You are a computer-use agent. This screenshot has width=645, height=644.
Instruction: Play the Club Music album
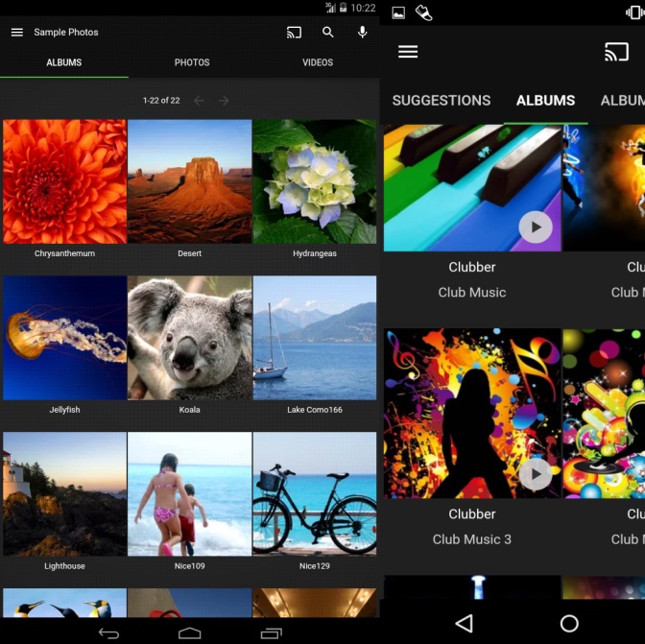point(536,227)
